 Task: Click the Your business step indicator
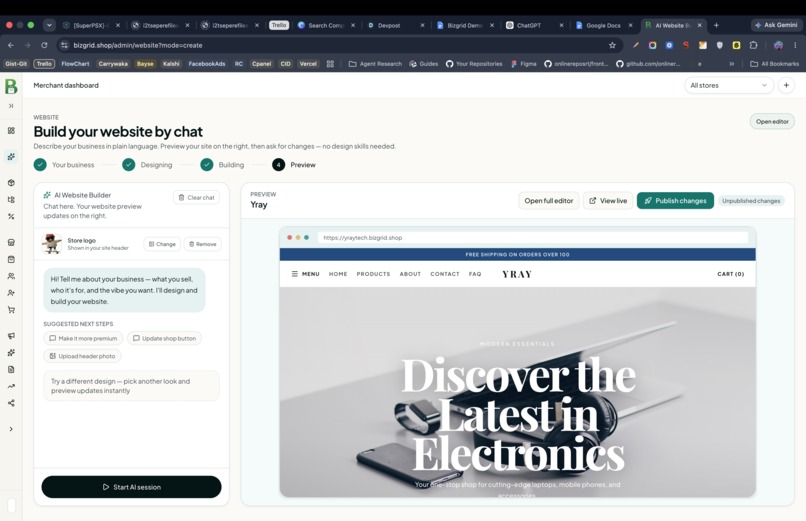coord(64,165)
